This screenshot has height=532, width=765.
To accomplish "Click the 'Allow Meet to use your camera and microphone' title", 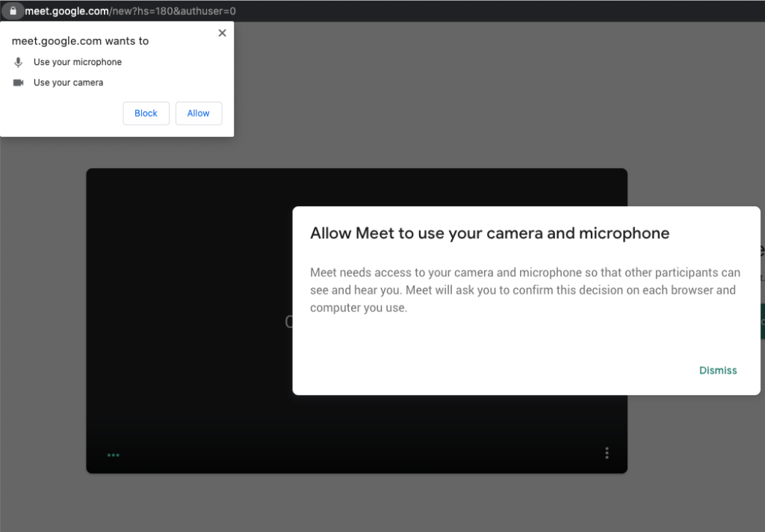I will [490, 233].
